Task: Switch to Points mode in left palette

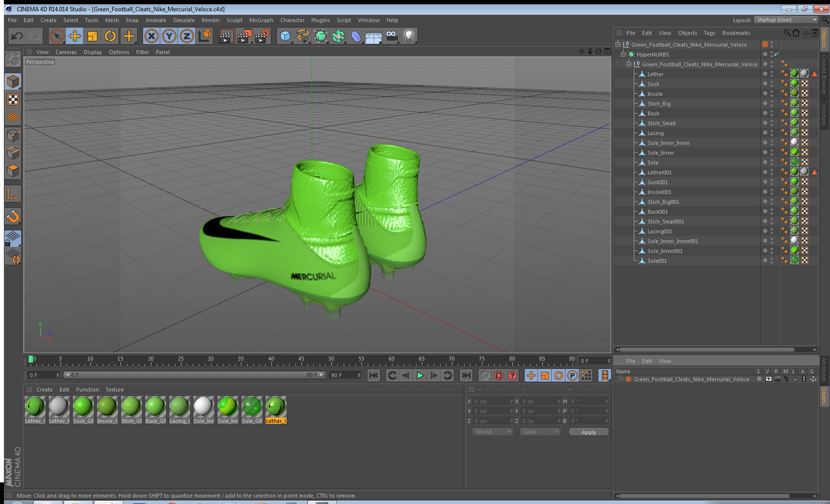Action: point(13,136)
